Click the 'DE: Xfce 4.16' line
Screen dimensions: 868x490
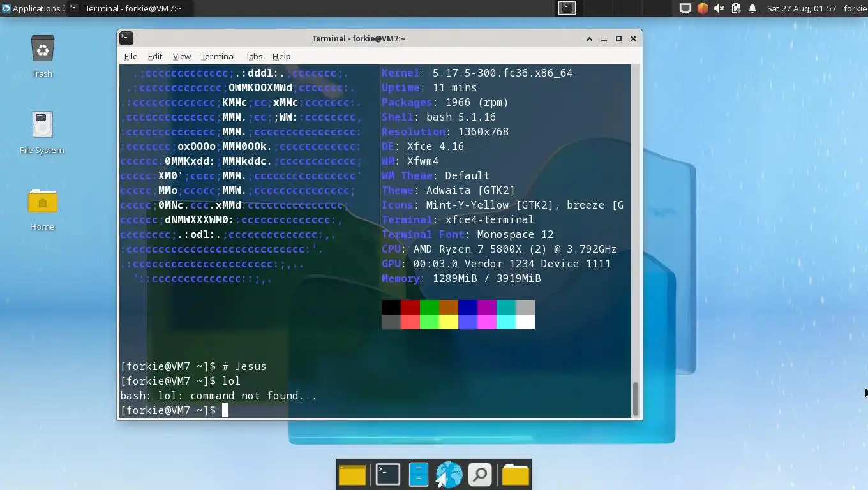pos(423,146)
